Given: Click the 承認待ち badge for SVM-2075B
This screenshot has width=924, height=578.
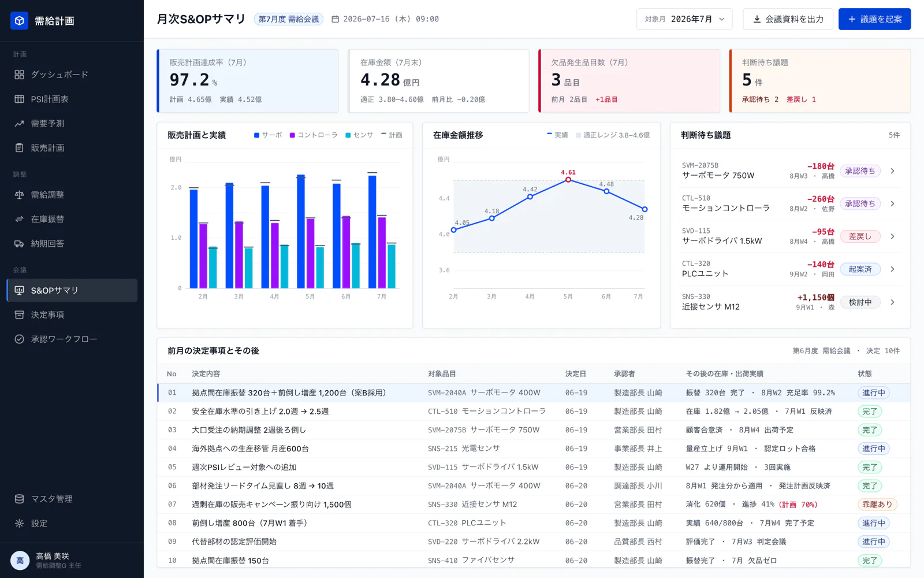Looking at the screenshot, I should [860, 171].
